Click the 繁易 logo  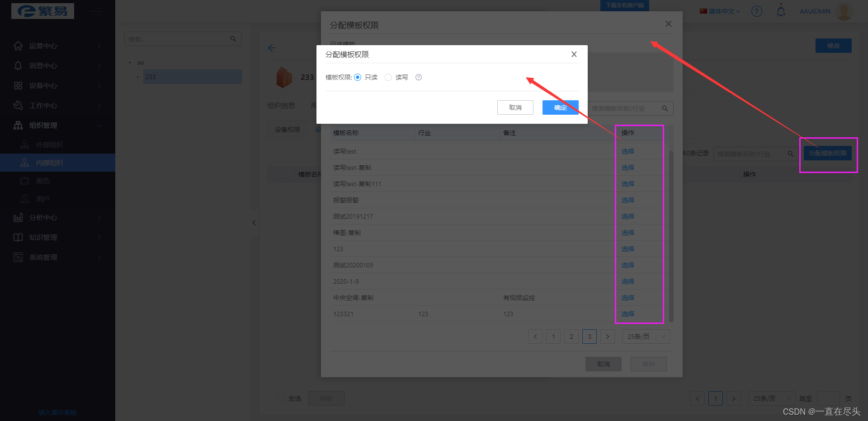point(42,11)
